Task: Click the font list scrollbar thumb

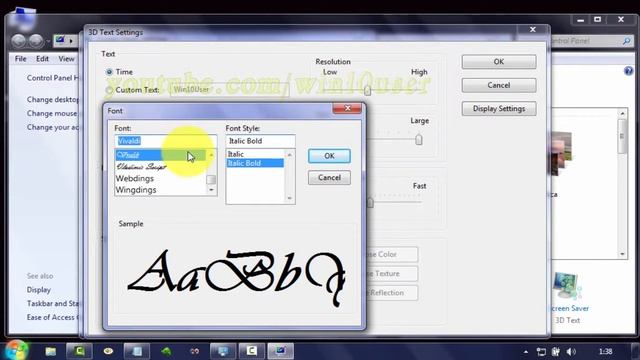Action: point(211,180)
